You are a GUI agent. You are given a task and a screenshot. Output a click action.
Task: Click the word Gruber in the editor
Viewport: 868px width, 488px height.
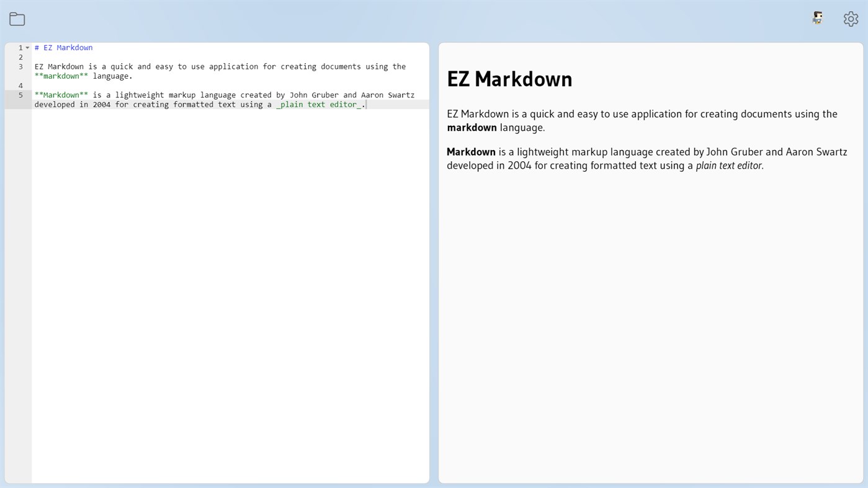pyautogui.click(x=324, y=95)
